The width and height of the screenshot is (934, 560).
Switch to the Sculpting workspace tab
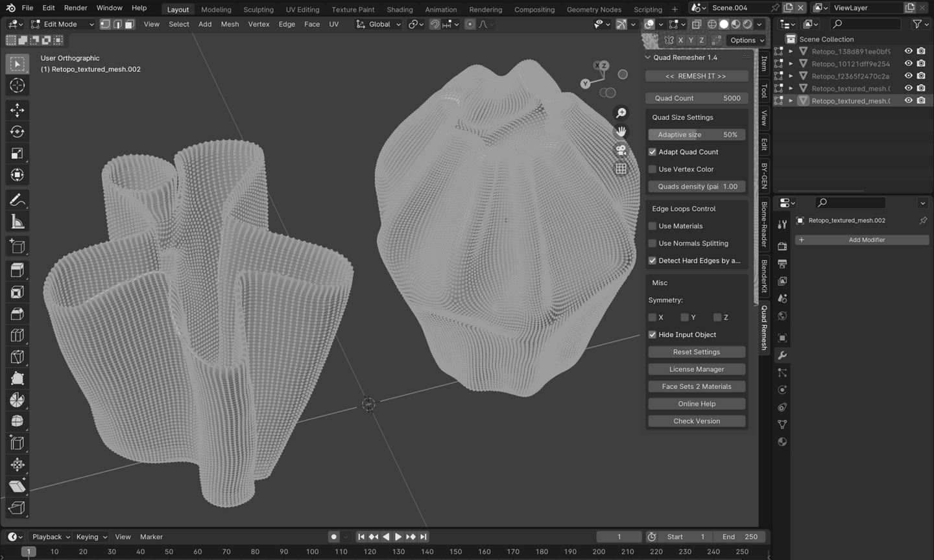pos(258,9)
